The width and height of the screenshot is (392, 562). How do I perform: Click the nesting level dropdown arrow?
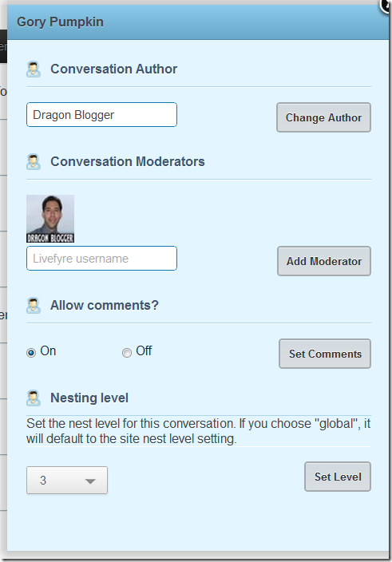(90, 481)
